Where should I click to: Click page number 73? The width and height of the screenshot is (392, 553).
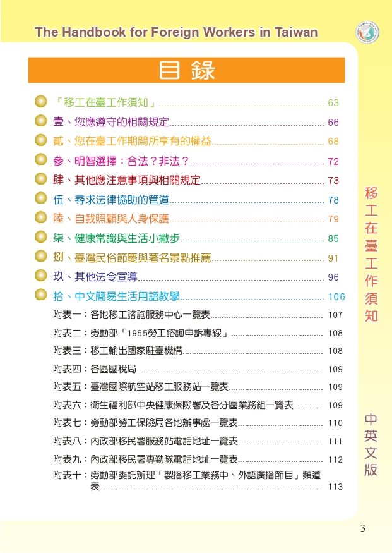(333, 181)
